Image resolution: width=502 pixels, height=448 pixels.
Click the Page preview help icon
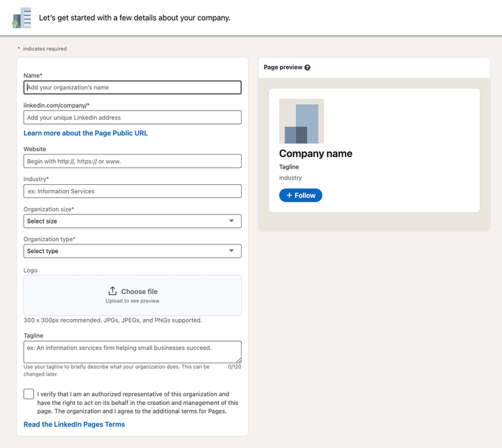coord(308,67)
